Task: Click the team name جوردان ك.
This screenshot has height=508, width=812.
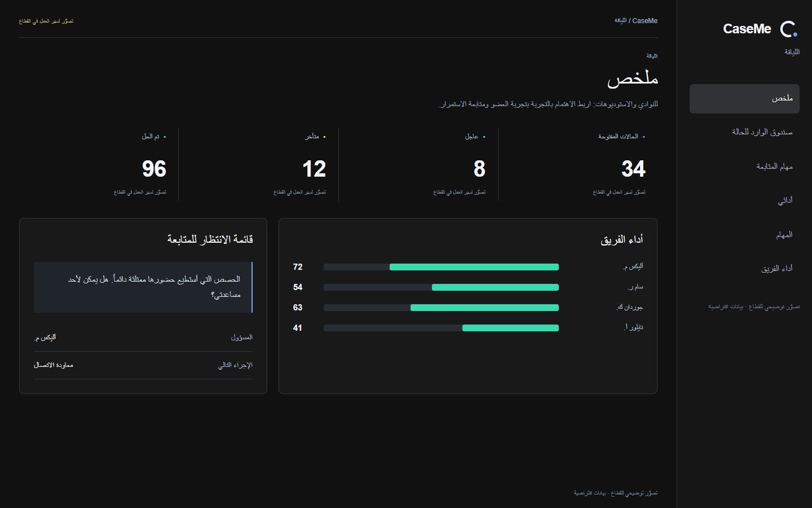Action: point(630,308)
